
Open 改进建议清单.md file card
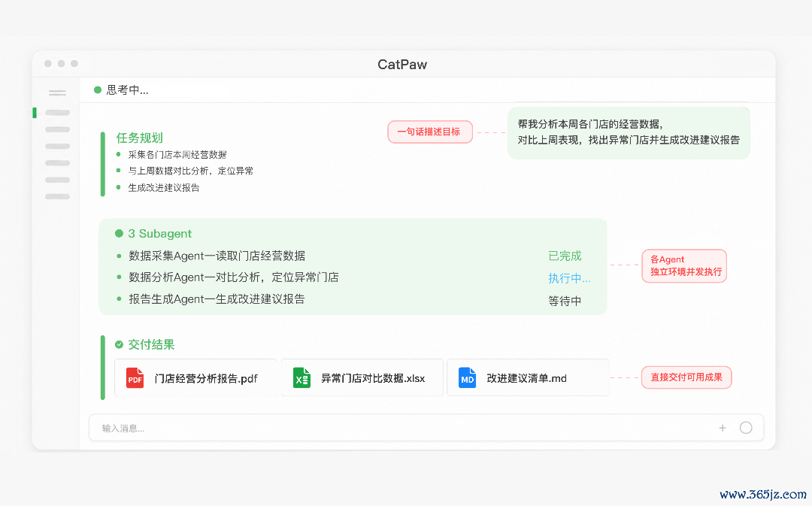pyautogui.click(x=528, y=377)
